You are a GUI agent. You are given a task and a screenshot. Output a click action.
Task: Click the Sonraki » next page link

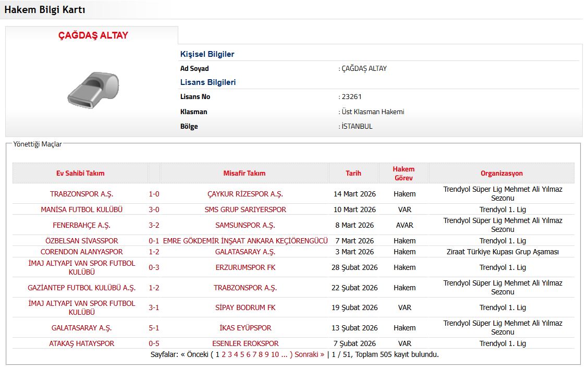pos(309,355)
